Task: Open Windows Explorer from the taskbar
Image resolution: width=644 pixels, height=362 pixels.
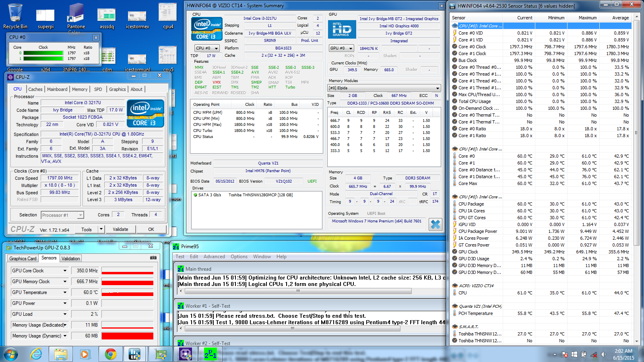Action: pyautogui.click(x=61, y=354)
